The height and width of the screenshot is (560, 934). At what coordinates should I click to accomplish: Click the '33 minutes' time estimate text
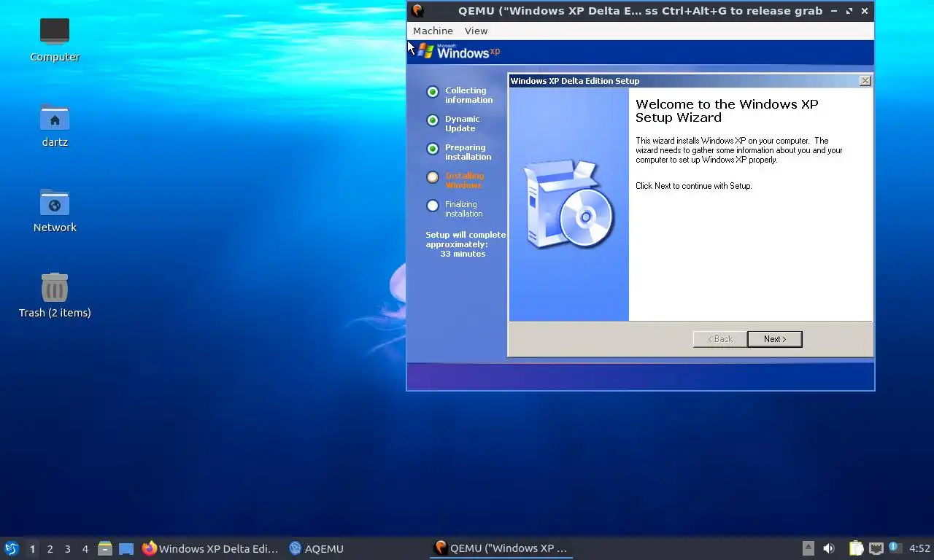click(x=463, y=254)
